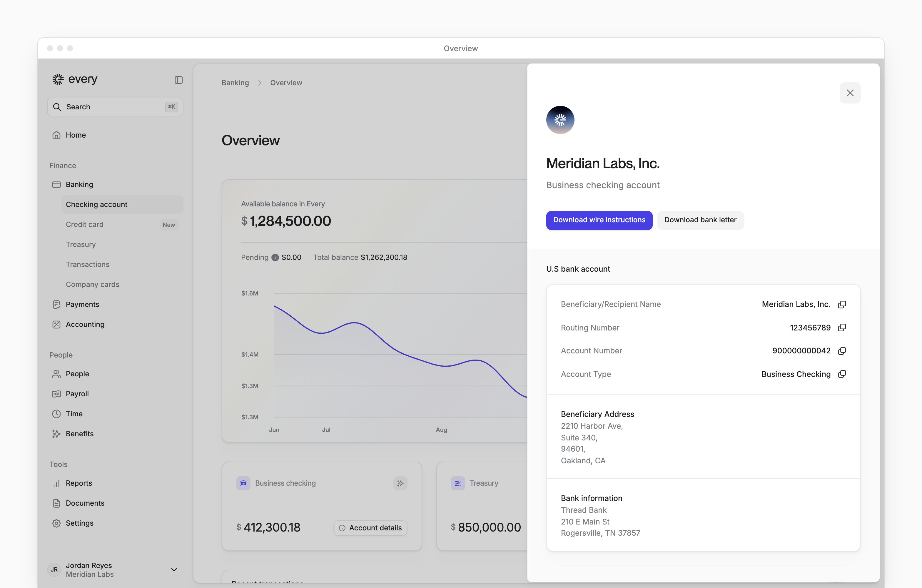Image resolution: width=922 pixels, height=588 pixels.
Task: Open the Credit card page
Action: (x=122, y=224)
